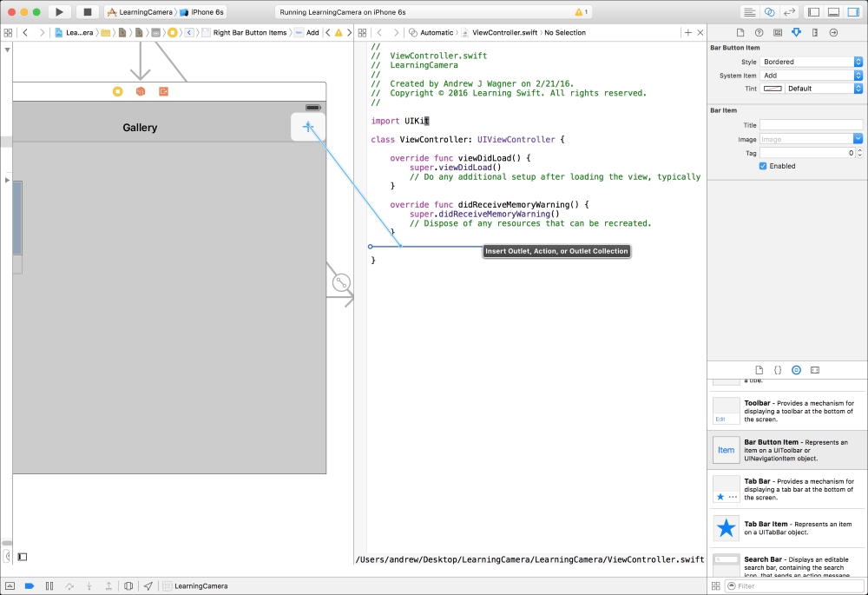This screenshot has height=595, width=868.
Task: Pause program execution in debug bar
Action: (49, 586)
